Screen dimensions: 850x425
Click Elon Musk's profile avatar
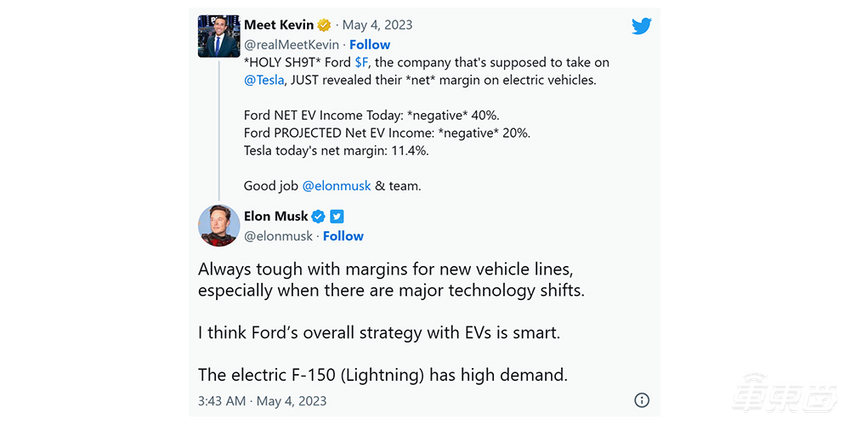coord(218,224)
